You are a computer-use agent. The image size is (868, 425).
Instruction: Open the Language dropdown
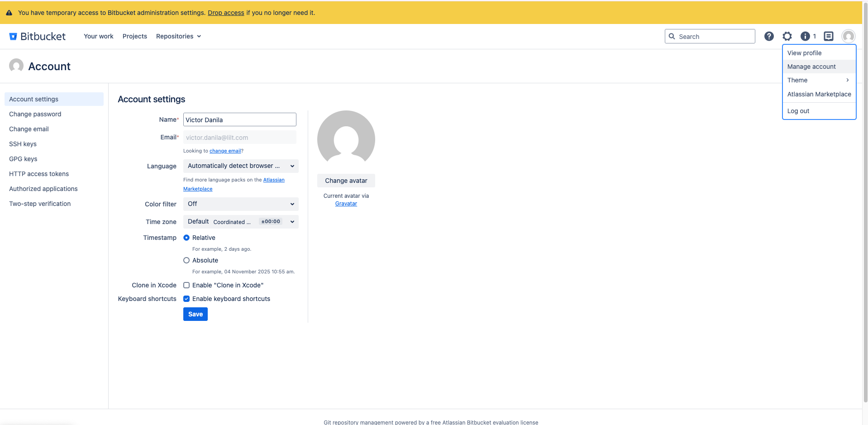pos(241,166)
